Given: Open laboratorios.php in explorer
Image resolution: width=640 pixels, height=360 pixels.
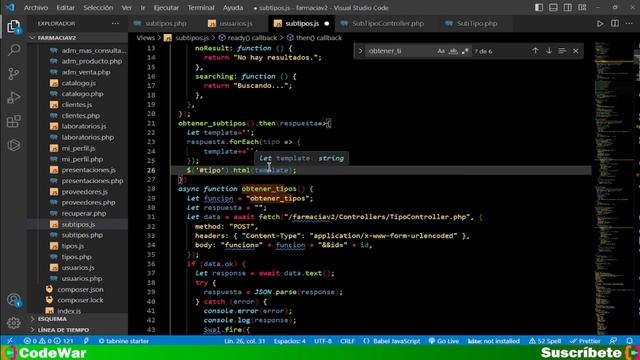Looking at the screenshot, I should (x=87, y=137).
